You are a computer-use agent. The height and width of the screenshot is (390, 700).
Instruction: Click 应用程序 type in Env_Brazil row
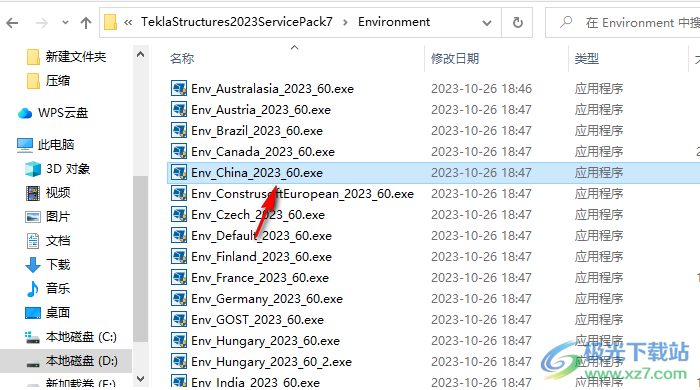(x=599, y=131)
